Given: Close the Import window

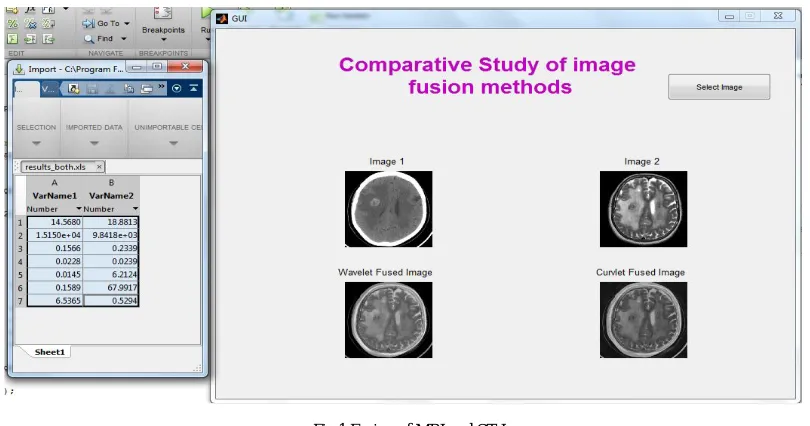Looking at the screenshot, I should click(185, 67).
